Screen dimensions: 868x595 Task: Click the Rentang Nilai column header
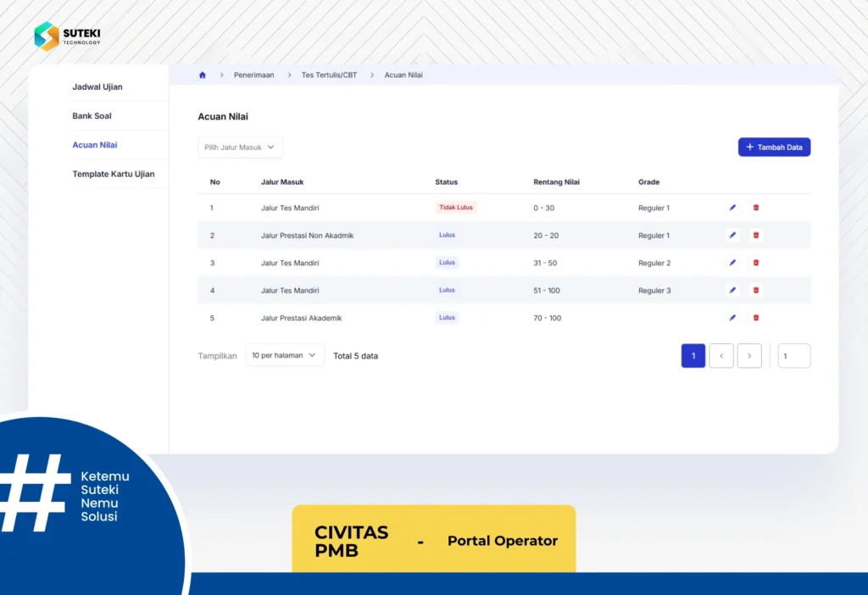556,182
